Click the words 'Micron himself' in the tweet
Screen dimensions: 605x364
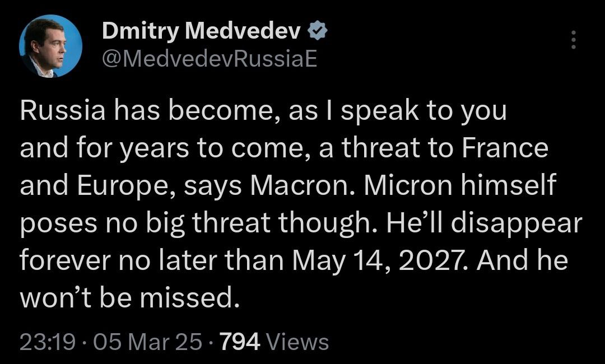(x=459, y=186)
